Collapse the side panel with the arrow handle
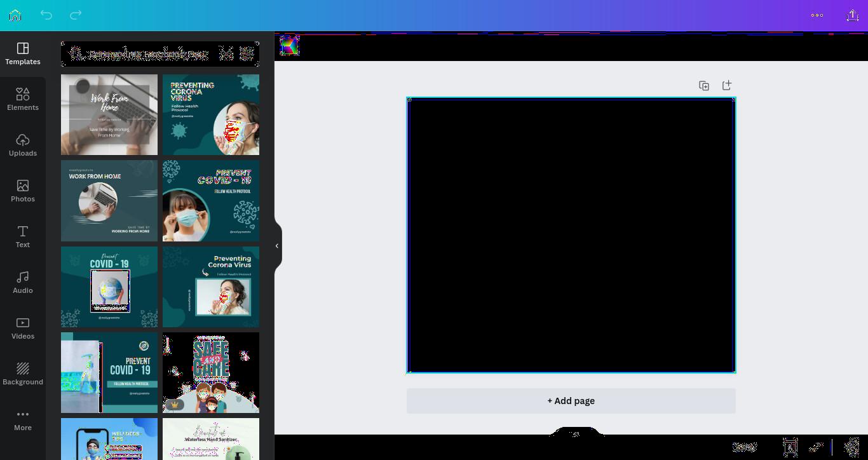868x460 pixels. pyautogui.click(x=277, y=246)
